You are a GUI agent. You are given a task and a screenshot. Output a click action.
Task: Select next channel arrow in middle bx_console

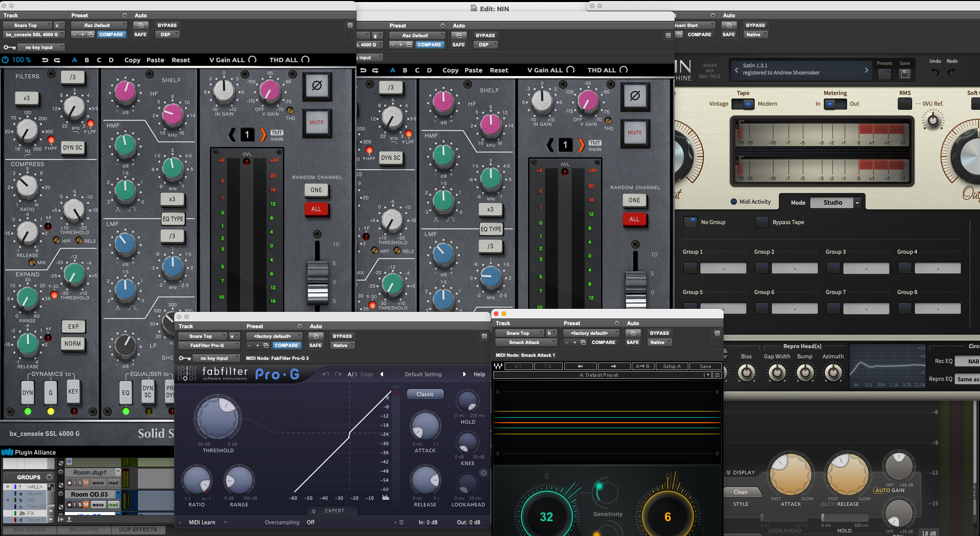pos(581,145)
